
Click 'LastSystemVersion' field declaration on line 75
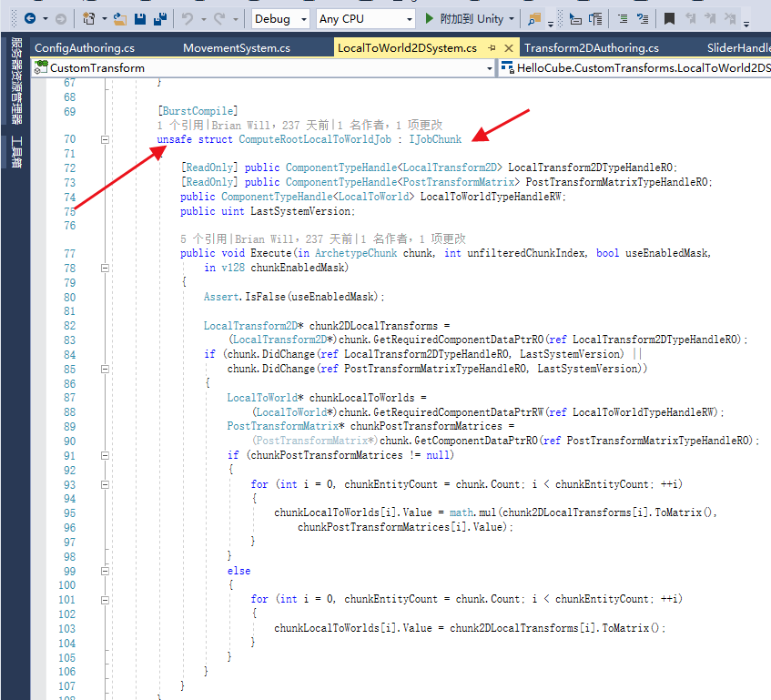pos(300,211)
